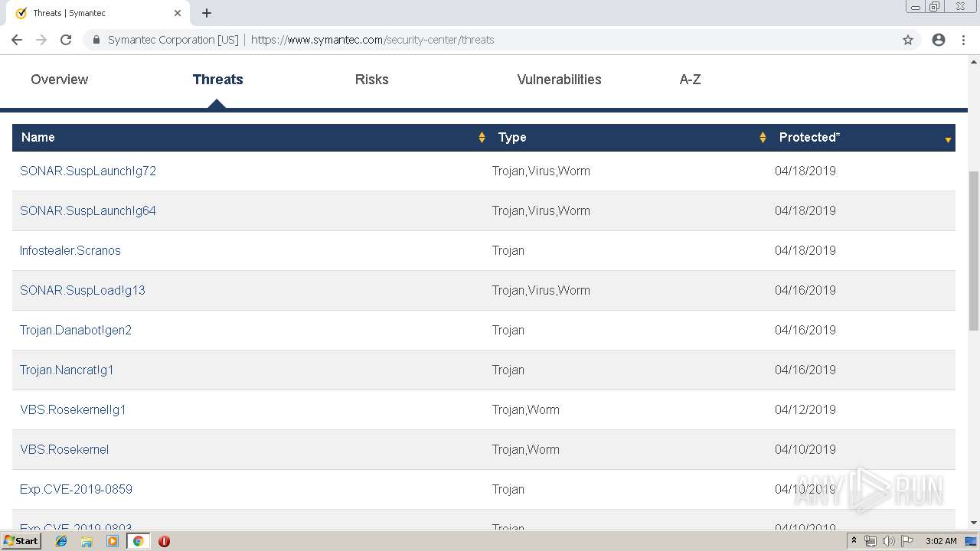Click the Show desktop button

click(972, 541)
